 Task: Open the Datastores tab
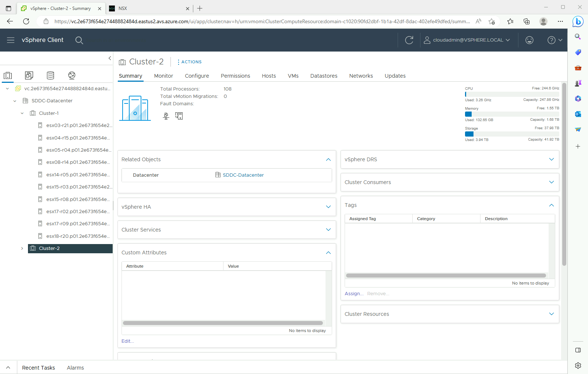click(x=324, y=76)
